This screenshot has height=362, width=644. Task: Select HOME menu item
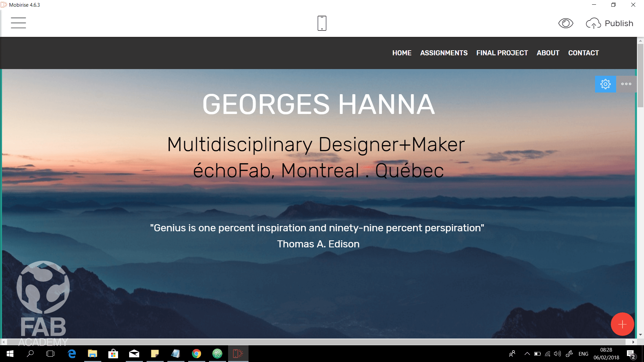click(x=402, y=53)
